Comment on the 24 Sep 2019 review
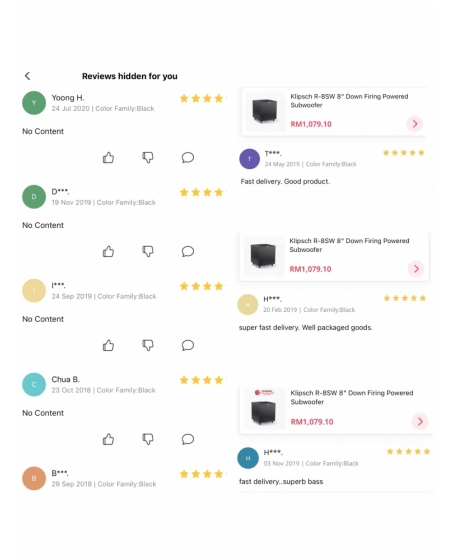Image resolution: width=455 pixels, height=560 pixels. (x=188, y=345)
